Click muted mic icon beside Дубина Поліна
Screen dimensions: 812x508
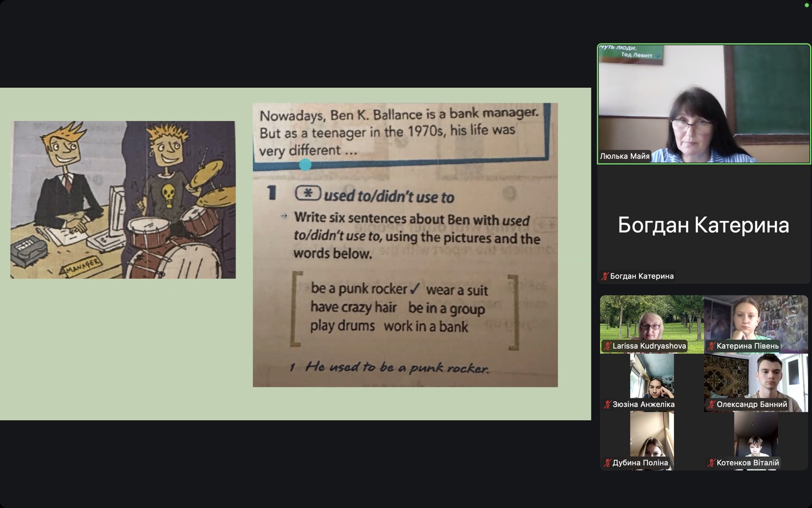(607, 463)
